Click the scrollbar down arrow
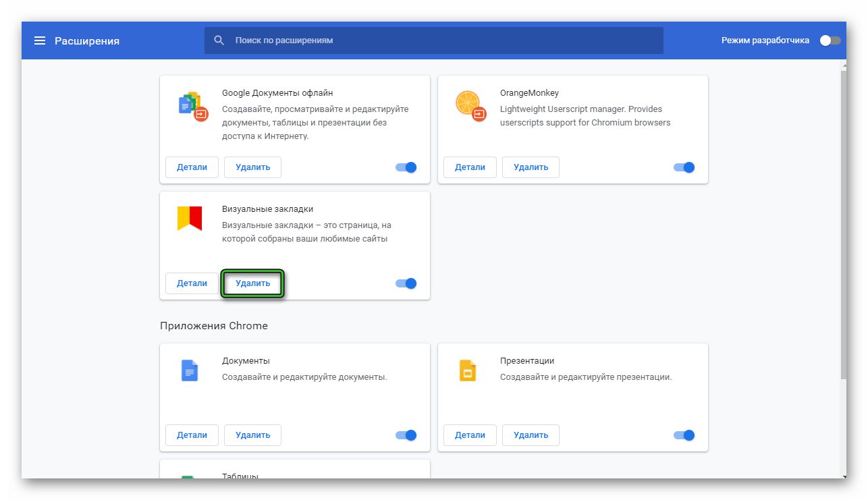868x500 pixels. point(843,476)
